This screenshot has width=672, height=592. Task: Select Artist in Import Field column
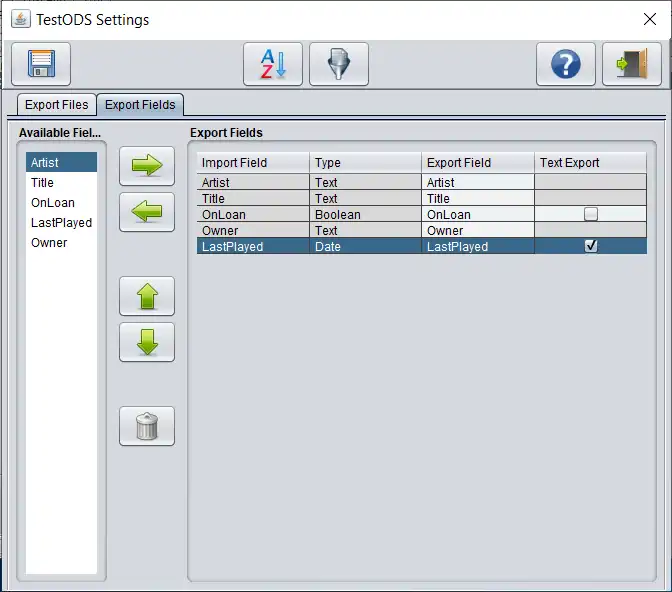tap(253, 182)
